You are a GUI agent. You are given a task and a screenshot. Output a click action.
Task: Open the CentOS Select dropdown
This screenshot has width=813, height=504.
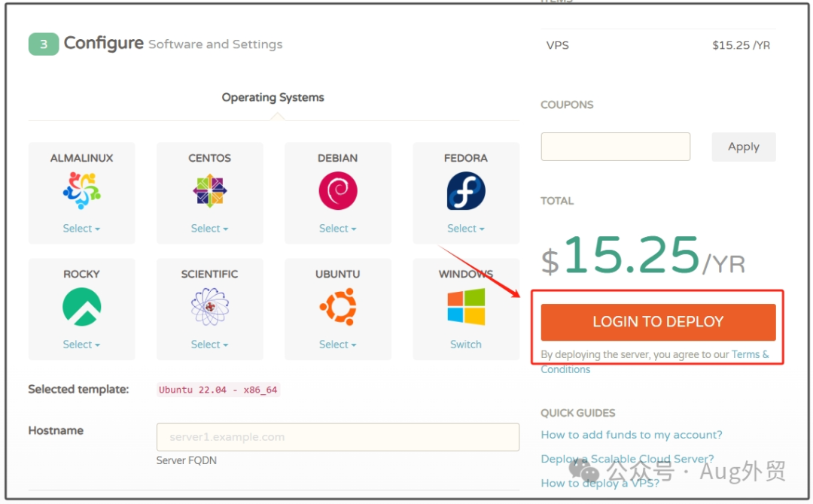[x=209, y=229]
